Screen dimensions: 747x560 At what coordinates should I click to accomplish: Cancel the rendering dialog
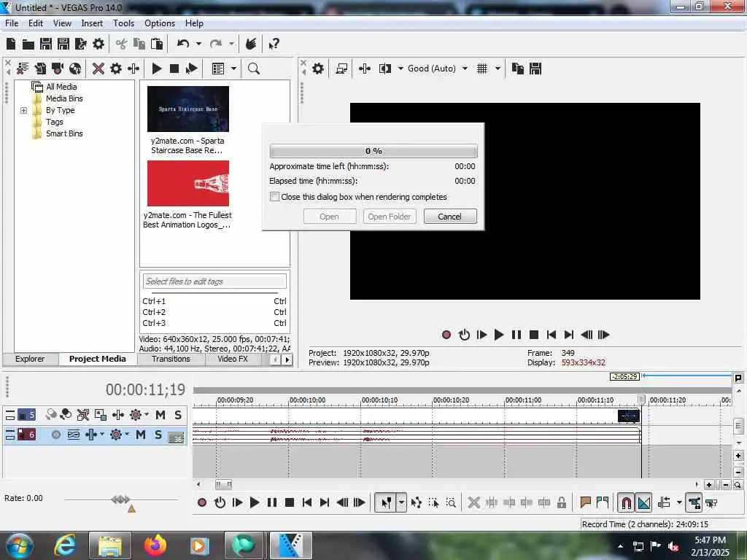pos(449,217)
